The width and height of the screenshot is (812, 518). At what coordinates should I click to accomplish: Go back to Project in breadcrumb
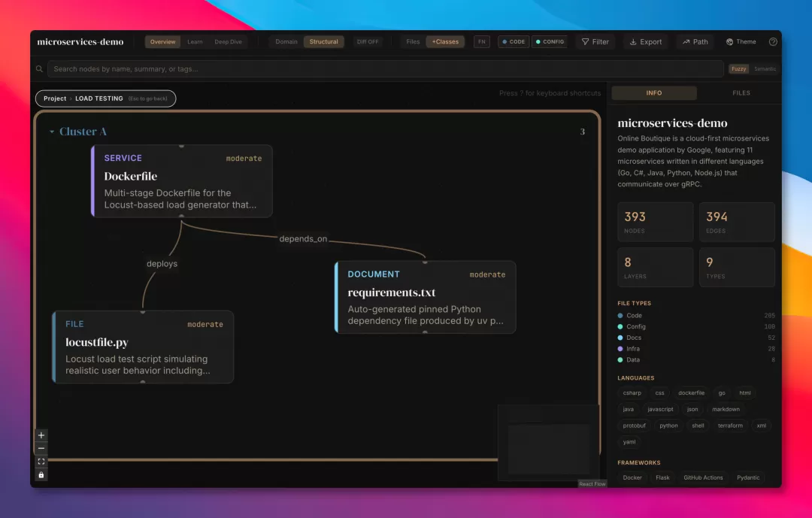55,98
